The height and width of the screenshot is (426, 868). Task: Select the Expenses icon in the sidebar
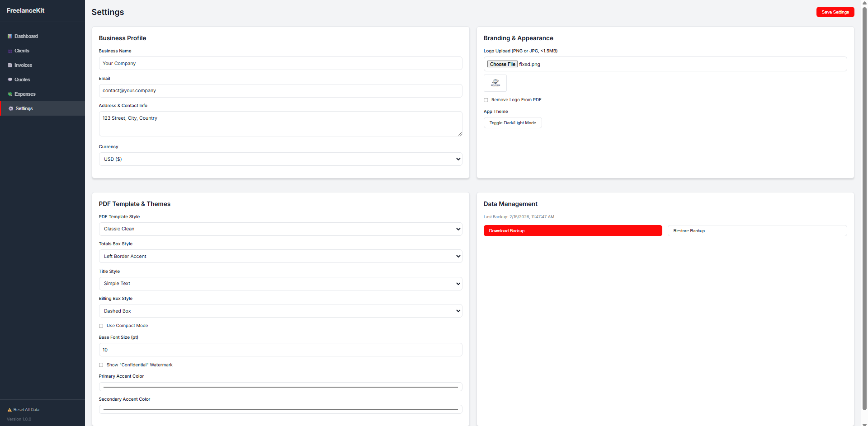tap(10, 94)
